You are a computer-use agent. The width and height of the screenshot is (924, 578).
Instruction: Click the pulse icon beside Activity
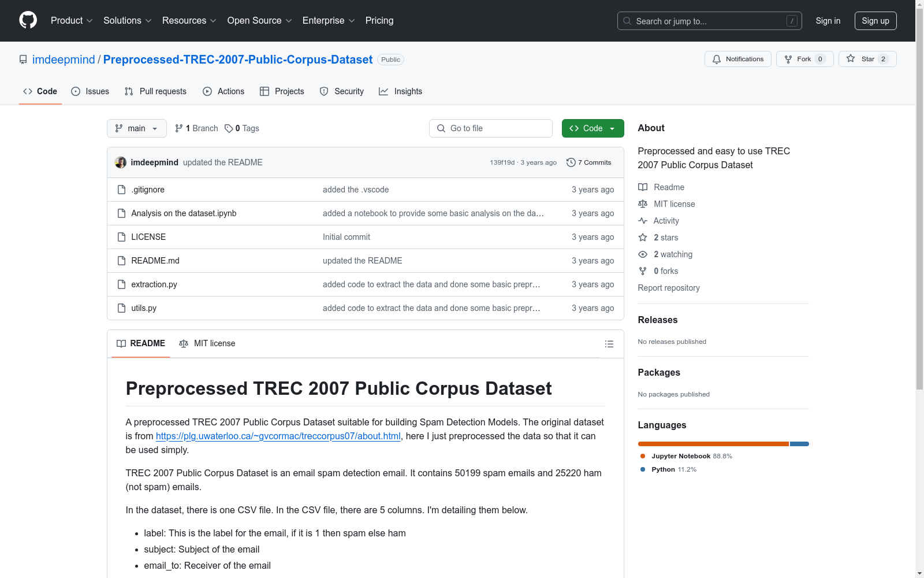643,221
